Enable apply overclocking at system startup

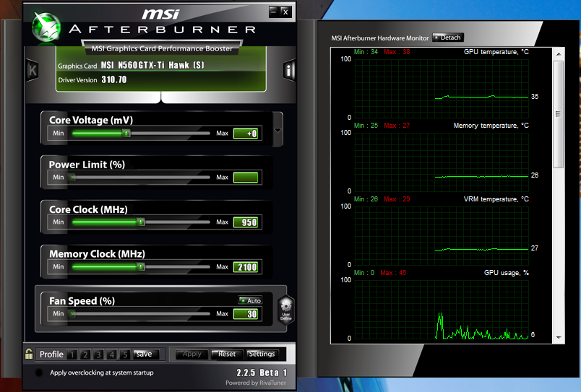click(38, 373)
